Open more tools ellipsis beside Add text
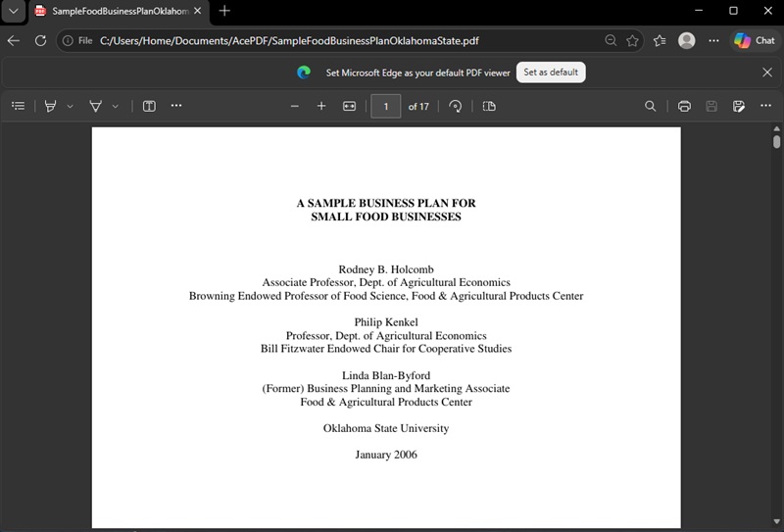784x532 pixels. pyautogui.click(x=176, y=106)
